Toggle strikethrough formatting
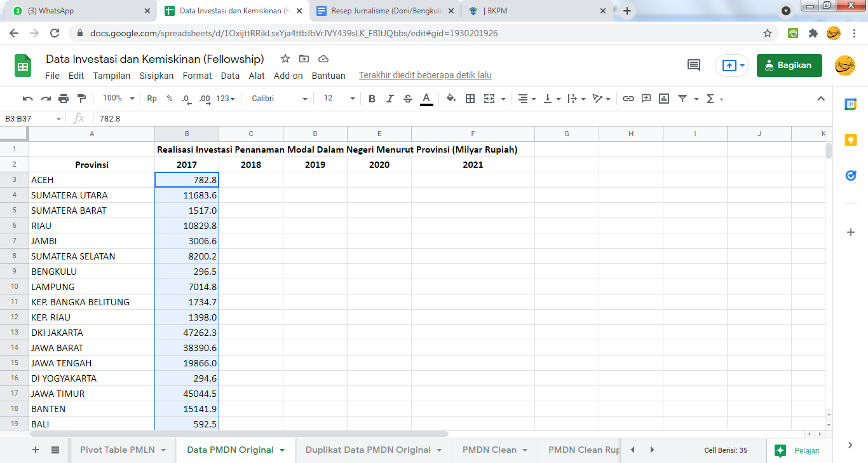 click(x=408, y=99)
